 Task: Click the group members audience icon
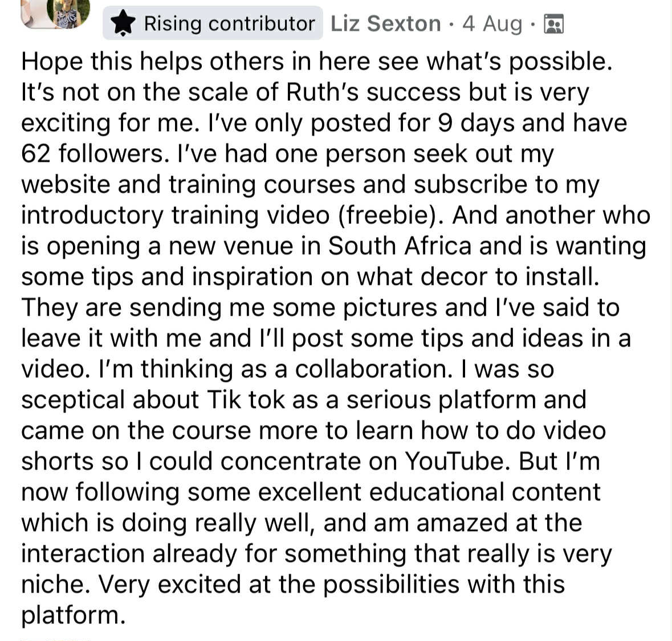(553, 24)
